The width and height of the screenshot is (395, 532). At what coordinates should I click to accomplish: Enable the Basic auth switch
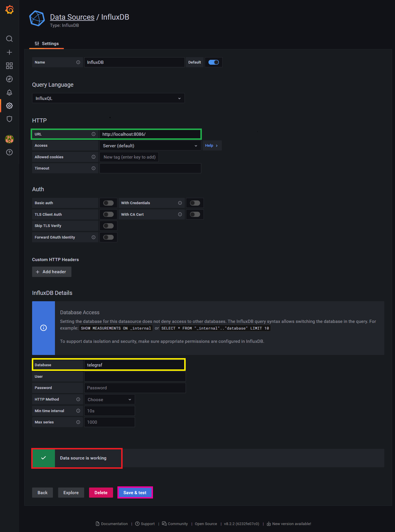108,203
